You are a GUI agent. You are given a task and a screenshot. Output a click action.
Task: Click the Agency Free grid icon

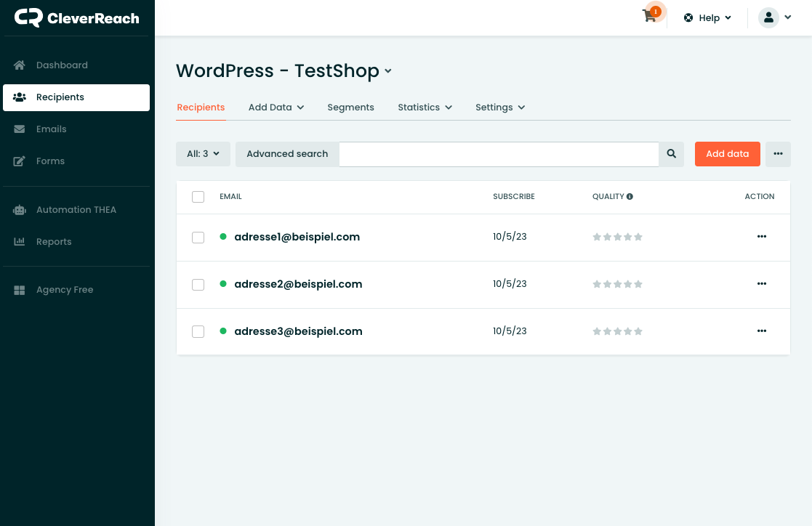(19, 290)
